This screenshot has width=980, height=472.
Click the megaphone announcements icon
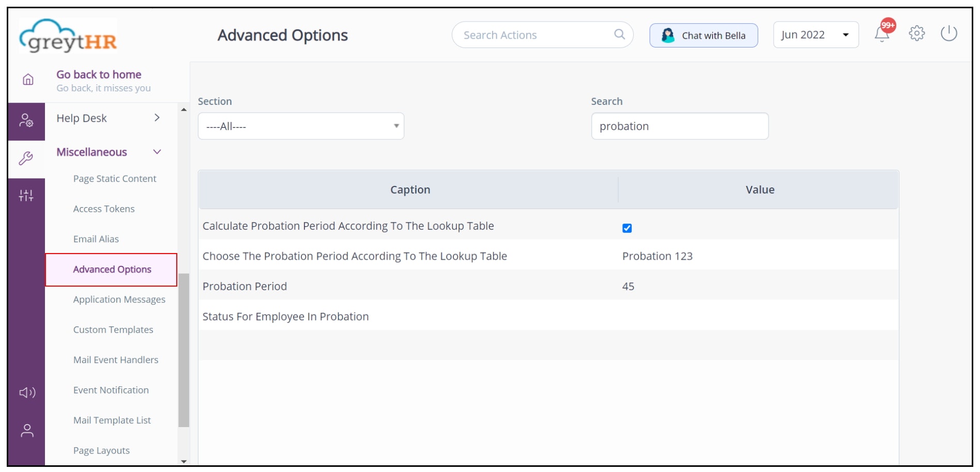click(x=27, y=392)
